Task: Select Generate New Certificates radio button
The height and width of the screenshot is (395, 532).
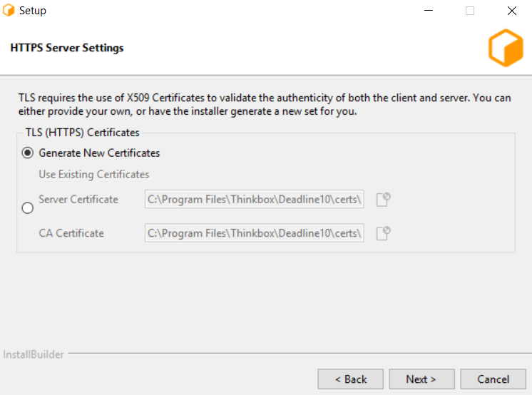Action: click(28, 153)
